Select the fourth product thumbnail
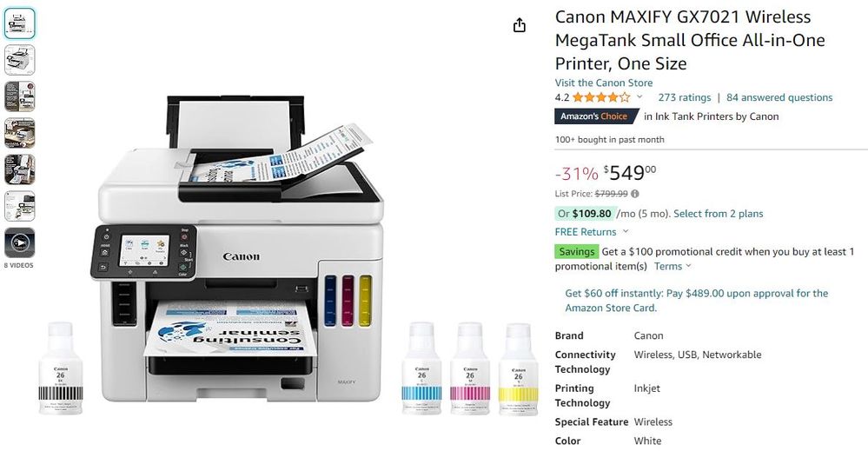This screenshot has width=868, height=451. (19, 133)
